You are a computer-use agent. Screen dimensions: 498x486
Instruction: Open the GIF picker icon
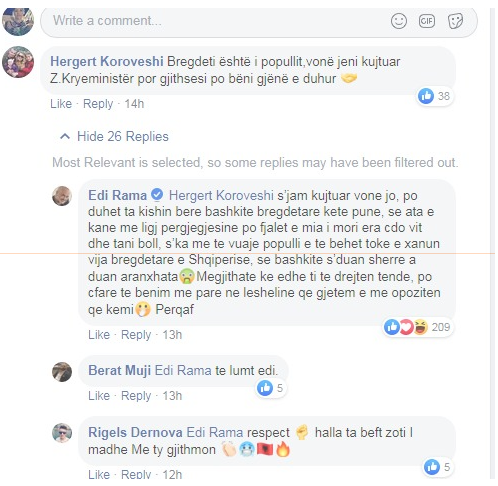pos(427,21)
